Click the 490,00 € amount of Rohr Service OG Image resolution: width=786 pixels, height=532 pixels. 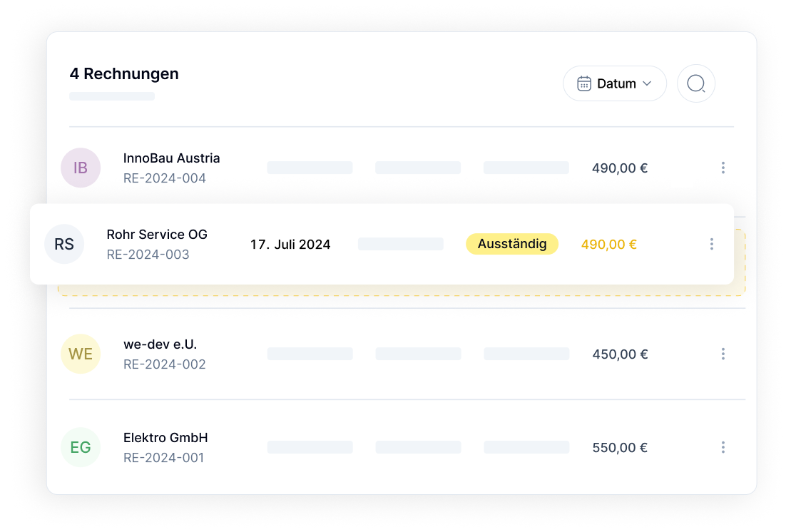(x=608, y=244)
